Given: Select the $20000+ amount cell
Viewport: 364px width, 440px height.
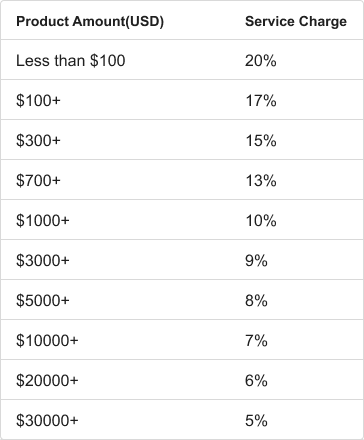Looking at the screenshot, I should point(47,380).
